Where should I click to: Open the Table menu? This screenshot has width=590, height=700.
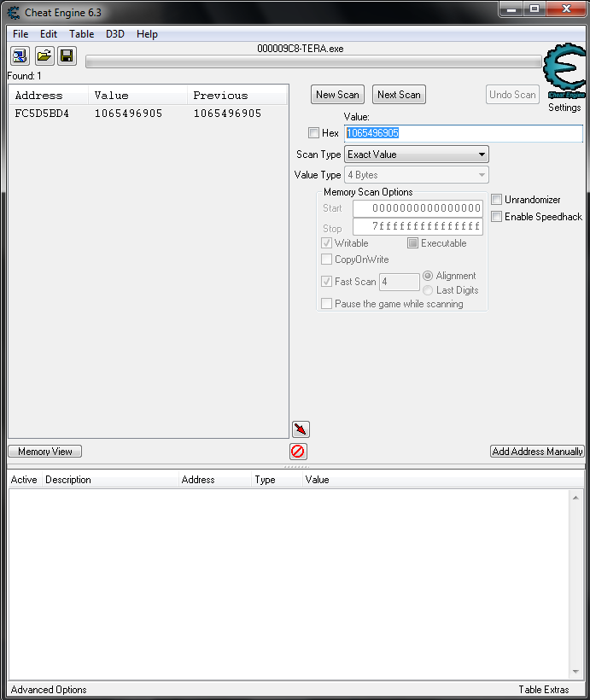82,34
